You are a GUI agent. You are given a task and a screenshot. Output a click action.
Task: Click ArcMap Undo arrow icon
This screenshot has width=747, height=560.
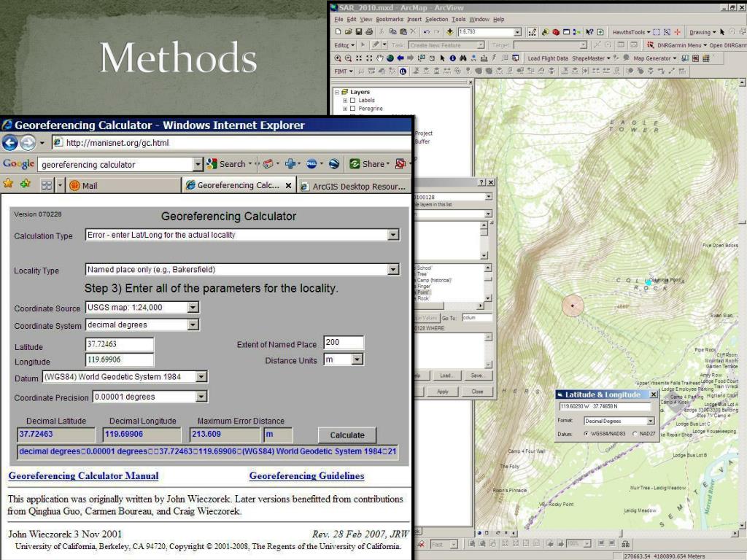(426, 32)
